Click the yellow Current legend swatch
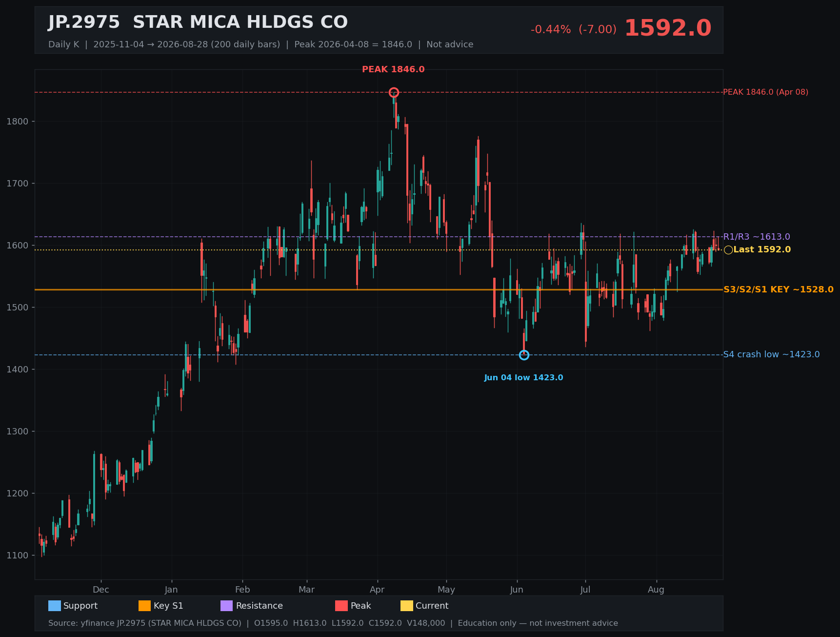840x637 pixels. click(407, 606)
